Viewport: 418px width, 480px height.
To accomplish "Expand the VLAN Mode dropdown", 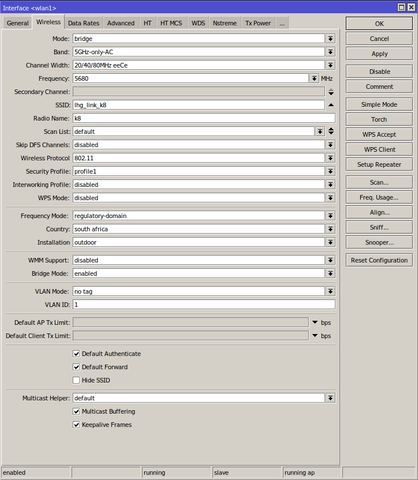I will click(330, 291).
